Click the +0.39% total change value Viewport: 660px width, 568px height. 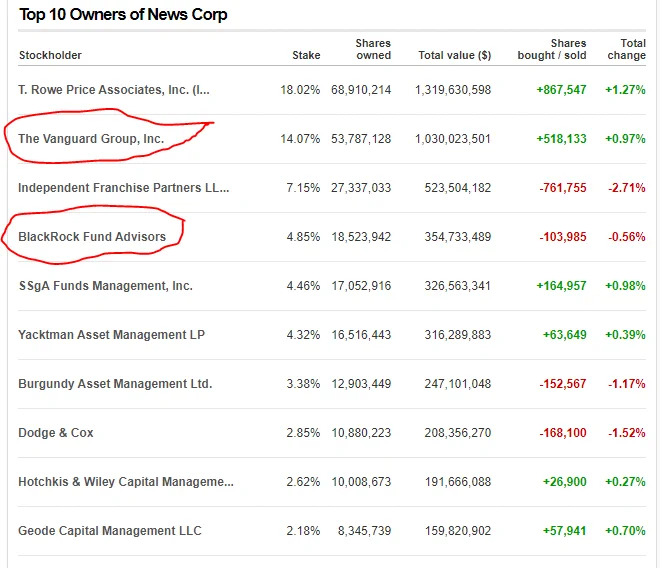coord(625,335)
